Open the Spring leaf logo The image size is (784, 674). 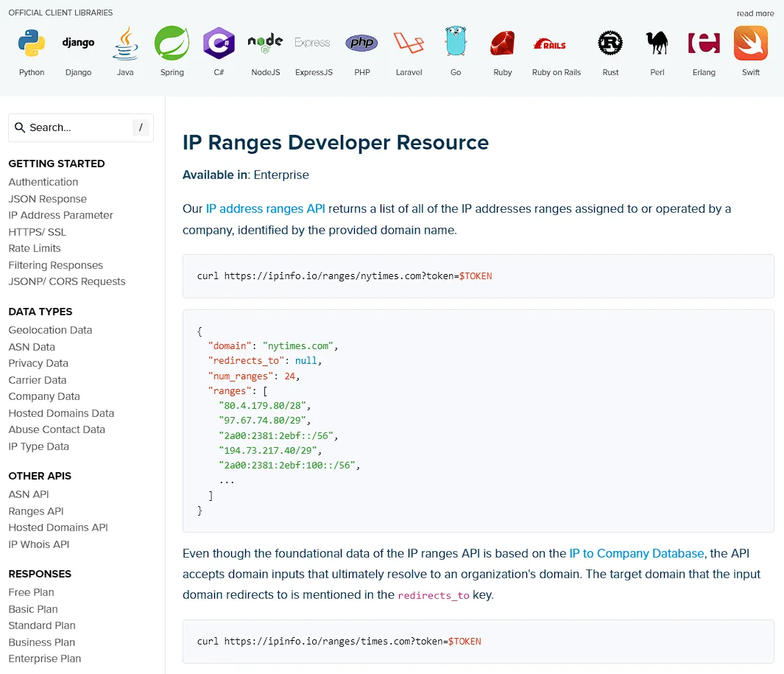(172, 43)
